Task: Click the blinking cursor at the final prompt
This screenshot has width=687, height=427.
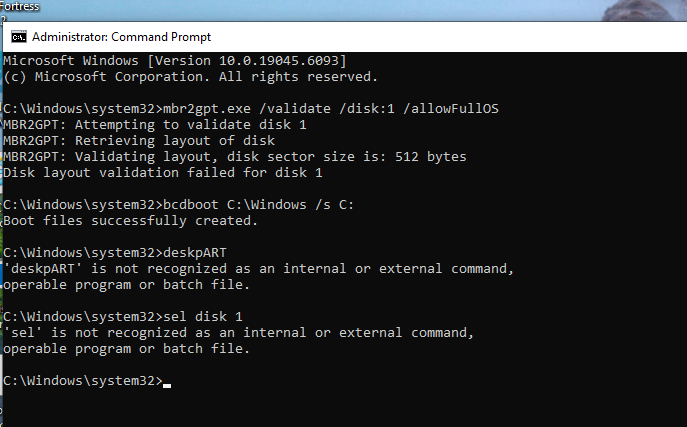Action: point(167,385)
